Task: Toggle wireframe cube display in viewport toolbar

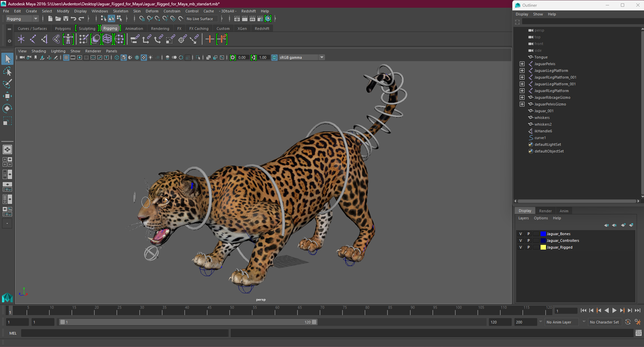Action: [x=117, y=57]
